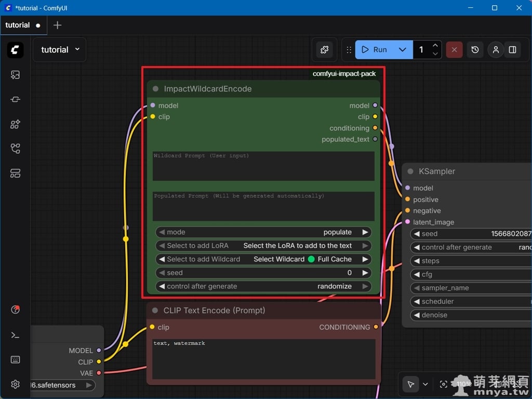Click the extensions manager puzzle icon
The height and width of the screenshot is (399, 532).
tap(325, 50)
